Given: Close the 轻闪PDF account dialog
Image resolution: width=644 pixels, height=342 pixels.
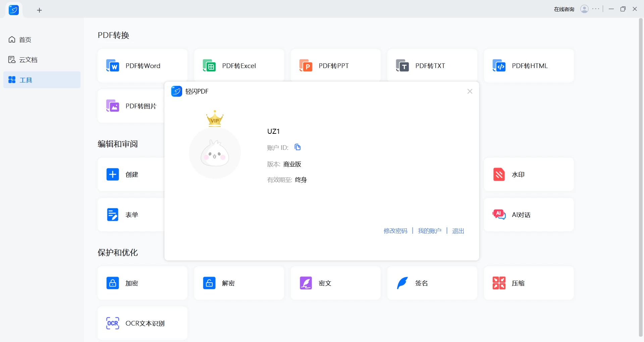Looking at the screenshot, I should [470, 91].
